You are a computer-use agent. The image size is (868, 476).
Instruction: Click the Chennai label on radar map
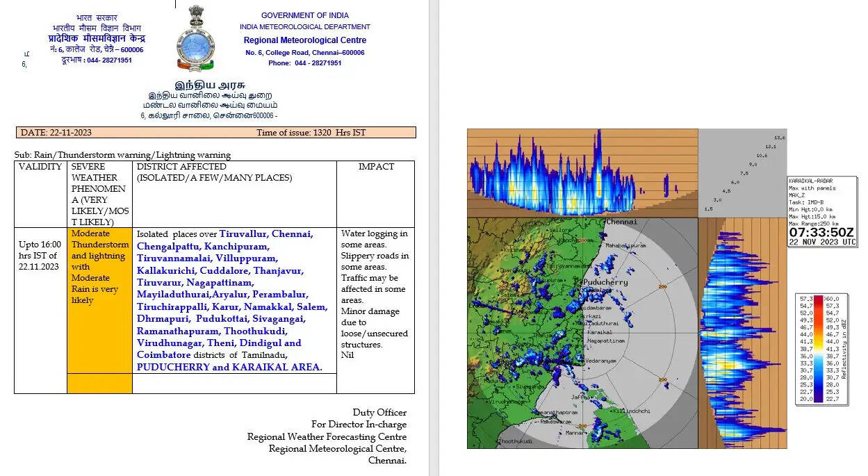622,222
